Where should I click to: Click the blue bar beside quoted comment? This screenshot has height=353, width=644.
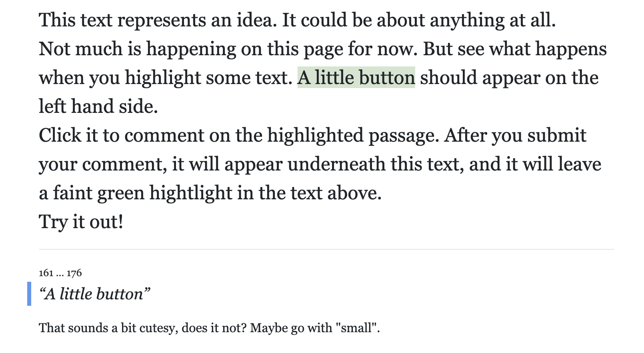(29, 294)
